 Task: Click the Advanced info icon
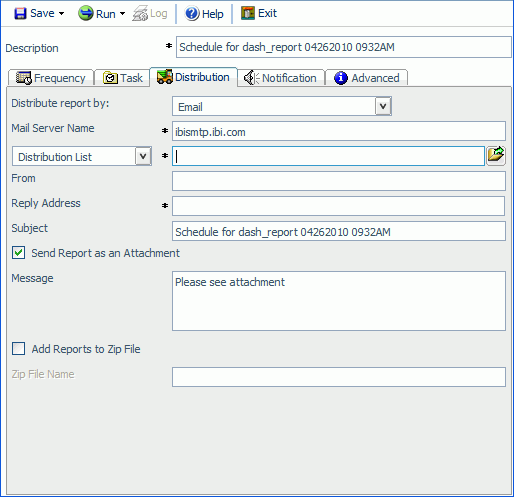click(x=341, y=78)
